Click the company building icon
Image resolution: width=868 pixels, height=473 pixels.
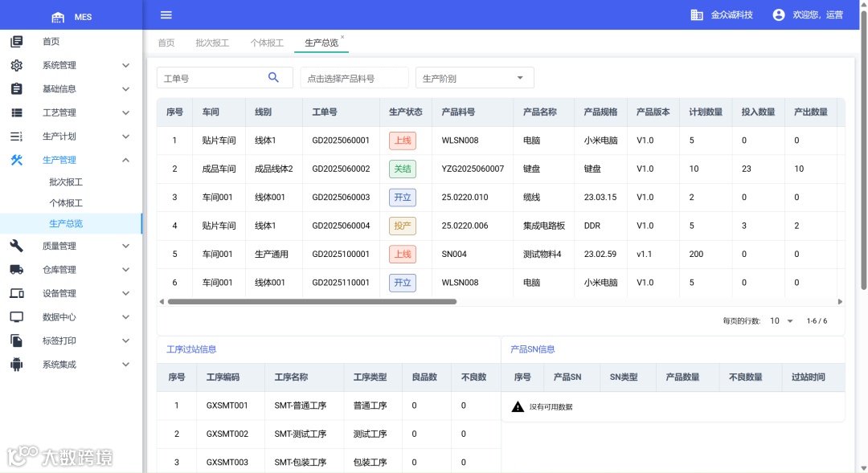pos(697,15)
